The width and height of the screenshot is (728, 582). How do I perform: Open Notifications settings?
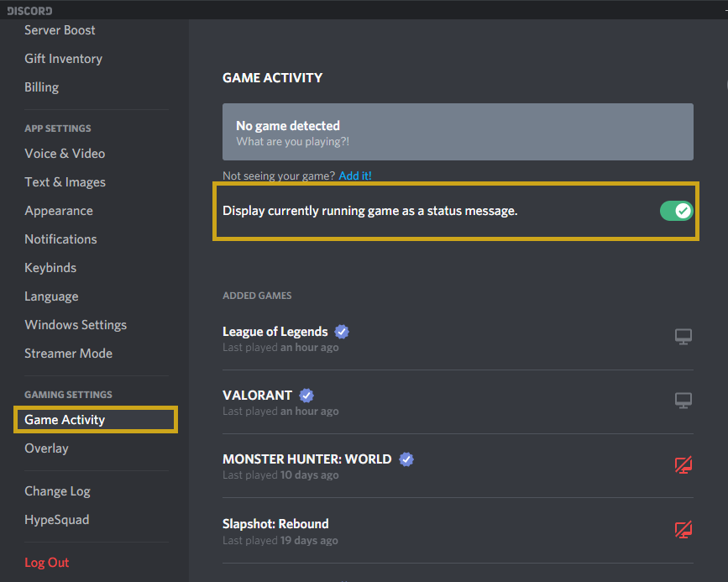tap(60, 239)
